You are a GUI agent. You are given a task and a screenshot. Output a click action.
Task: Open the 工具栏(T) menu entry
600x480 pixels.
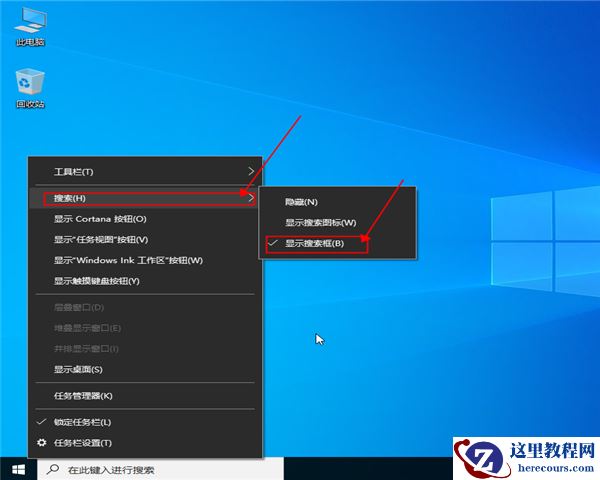(145, 171)
